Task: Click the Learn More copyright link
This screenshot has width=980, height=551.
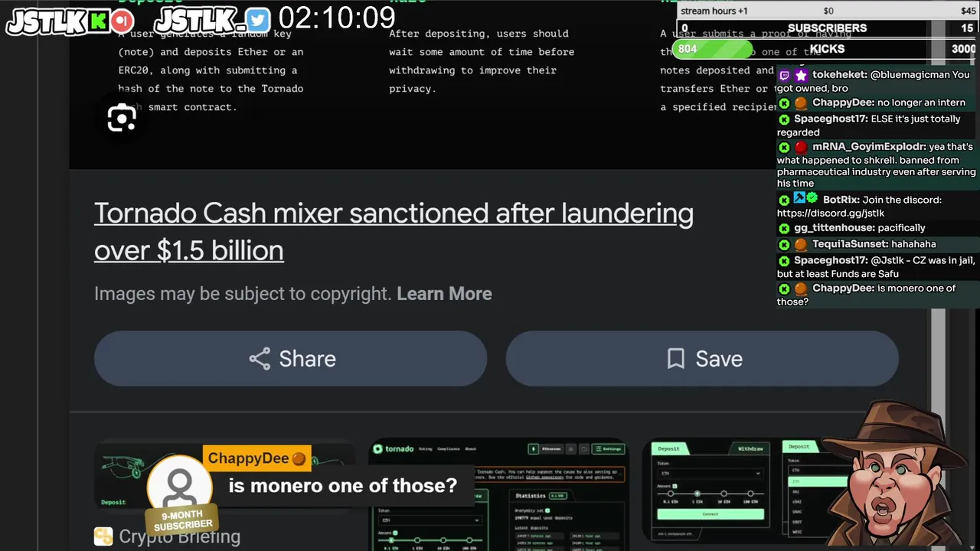Action: (x=444, y=294)
